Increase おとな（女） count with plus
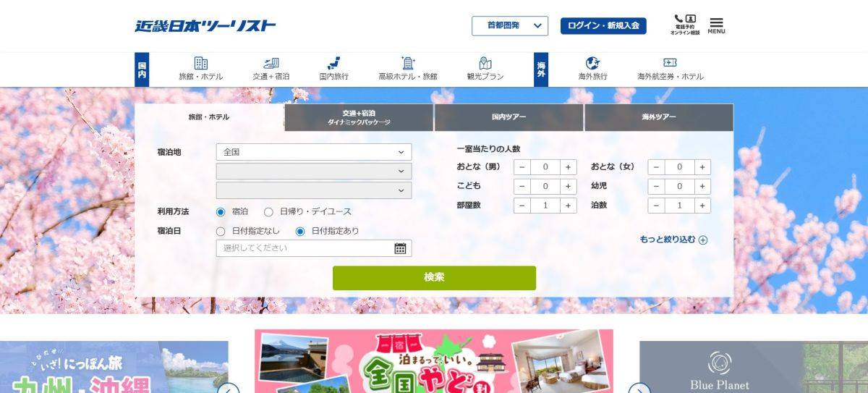868x393 pixels. click(702, 167)
